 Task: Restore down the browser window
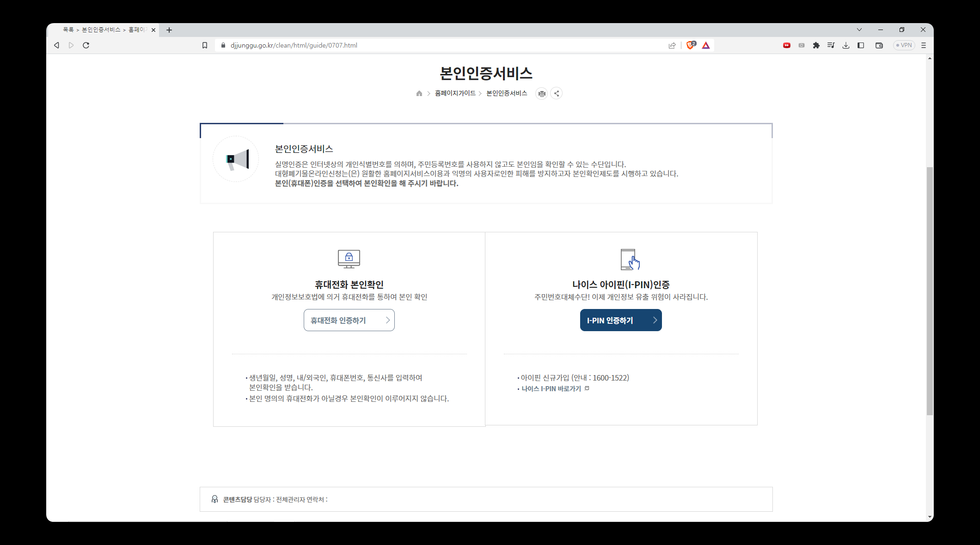902,30
